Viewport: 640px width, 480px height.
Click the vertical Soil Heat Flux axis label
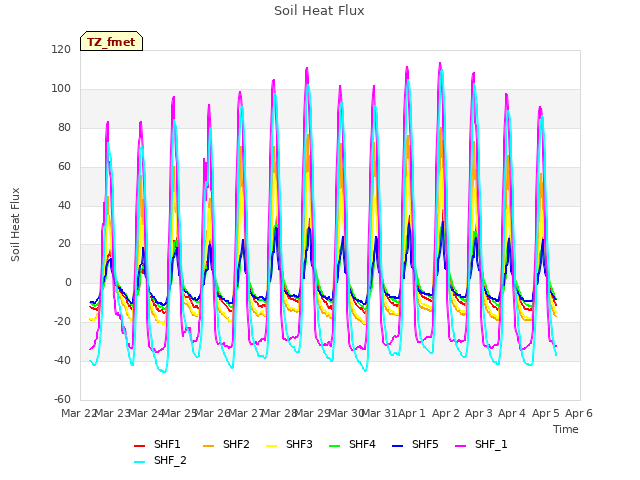[x=15, y=224]
